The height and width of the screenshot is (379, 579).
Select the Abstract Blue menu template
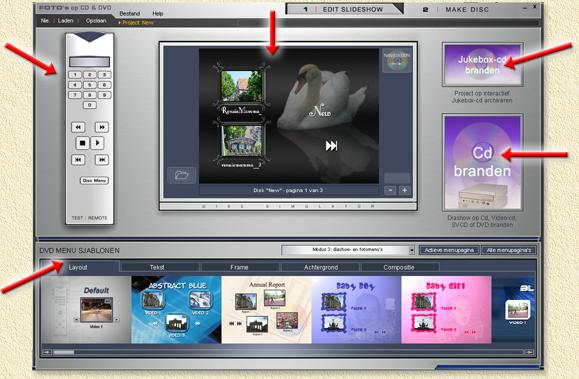177,310
